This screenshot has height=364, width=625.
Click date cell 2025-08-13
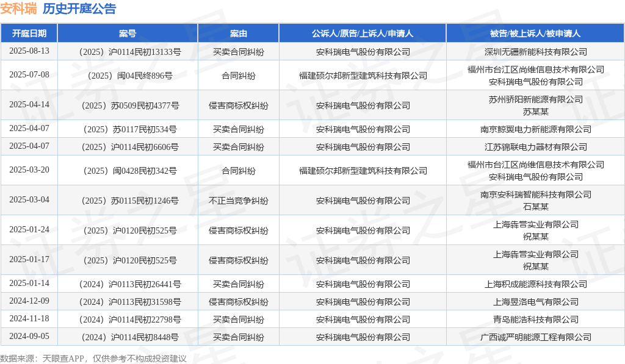29,51
